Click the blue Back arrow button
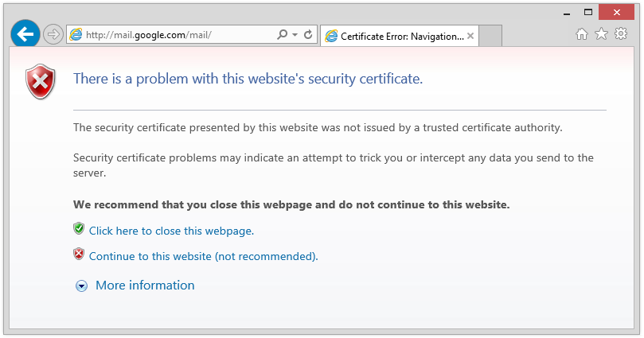The width and height of the screenshot is (644, 338). tap(25, 34)
